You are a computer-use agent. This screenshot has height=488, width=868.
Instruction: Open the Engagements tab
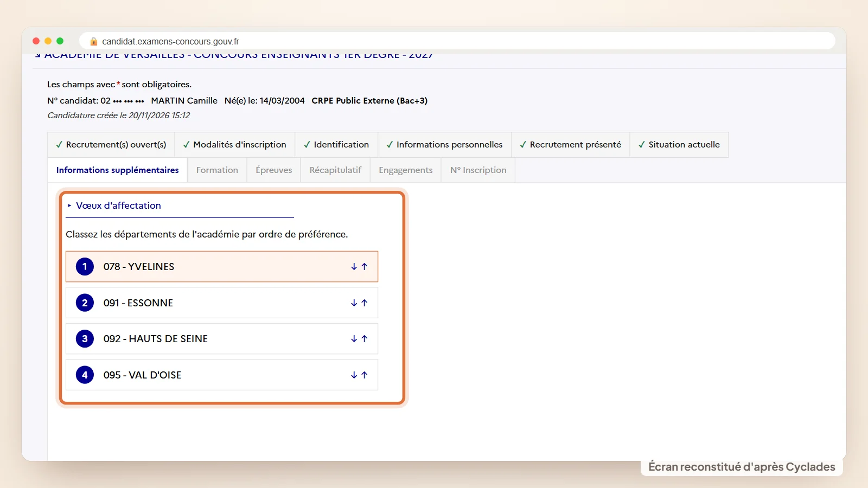coord(406,170)
